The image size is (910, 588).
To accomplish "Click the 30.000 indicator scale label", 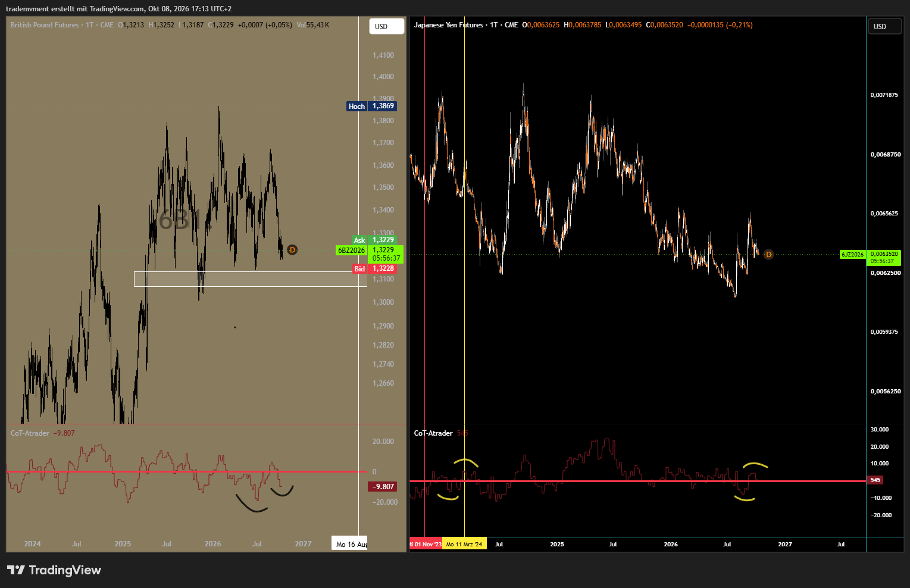I will coord(880,429).
